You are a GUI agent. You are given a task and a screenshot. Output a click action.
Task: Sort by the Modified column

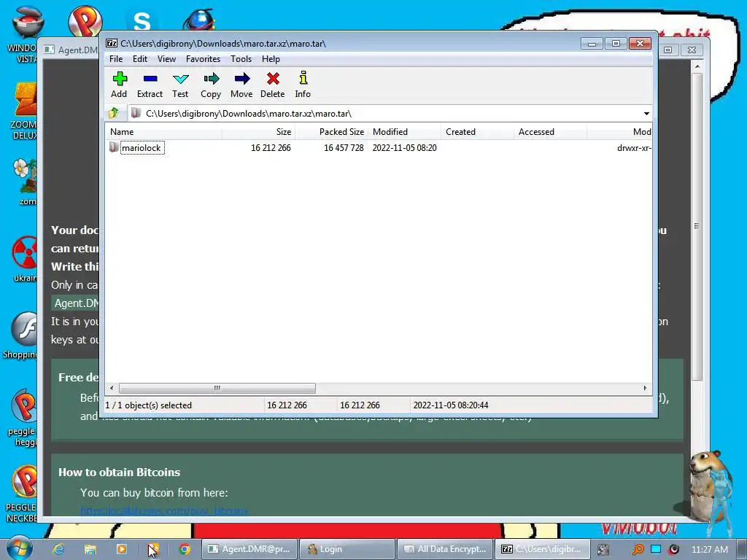click(404, 132)
